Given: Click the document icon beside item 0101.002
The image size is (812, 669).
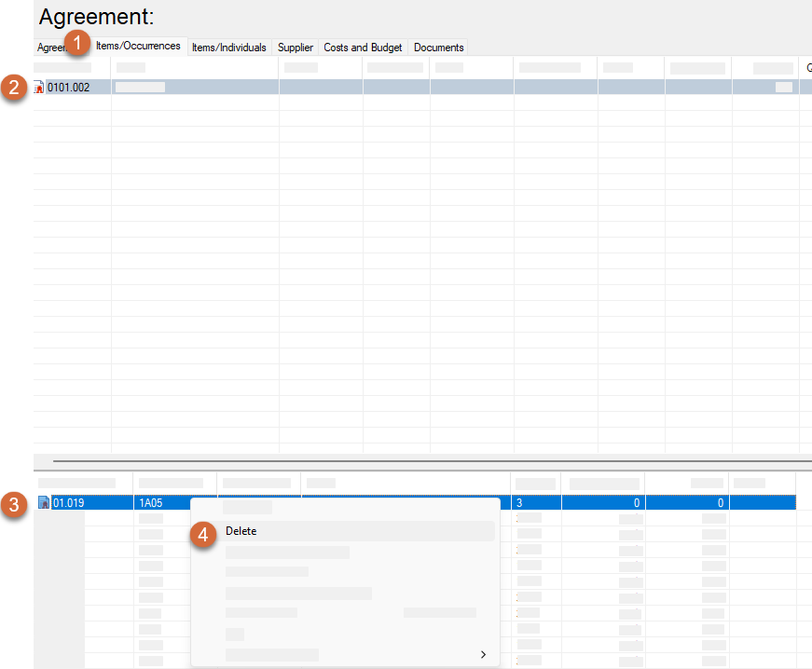Looking at the screenshot, I should (x=39, y=88).
